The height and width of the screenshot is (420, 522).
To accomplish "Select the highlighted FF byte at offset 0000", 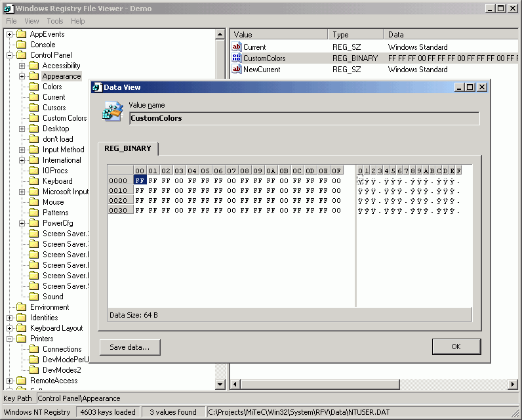I will click(x=140, y=180).
